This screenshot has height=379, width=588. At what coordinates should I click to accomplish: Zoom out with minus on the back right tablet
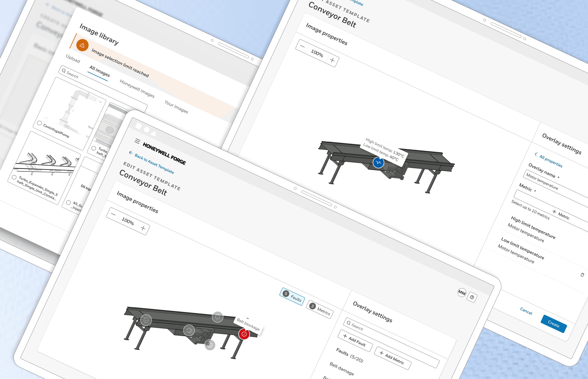pyautogui.click(x=302, y=46)
